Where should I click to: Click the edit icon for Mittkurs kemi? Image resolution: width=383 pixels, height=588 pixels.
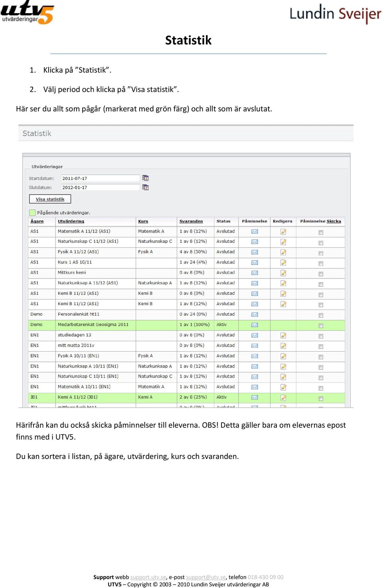[x=283, y=273]
